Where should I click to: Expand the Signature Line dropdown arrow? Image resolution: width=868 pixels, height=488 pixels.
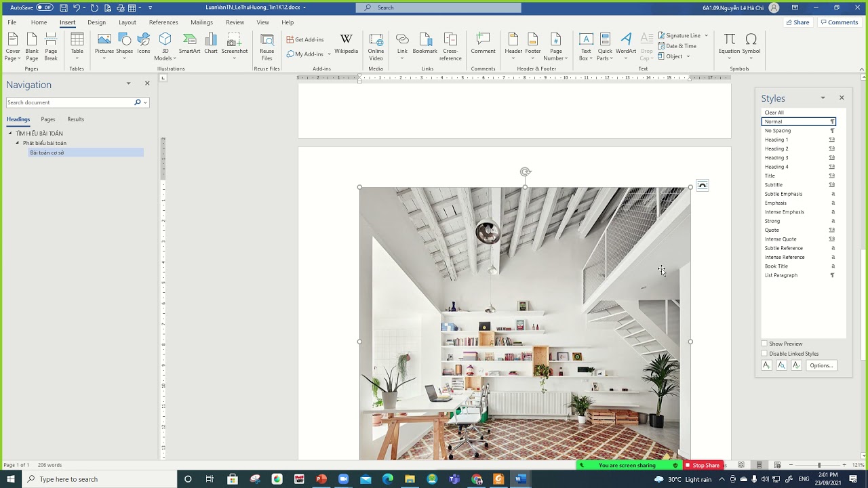(706, 35)
